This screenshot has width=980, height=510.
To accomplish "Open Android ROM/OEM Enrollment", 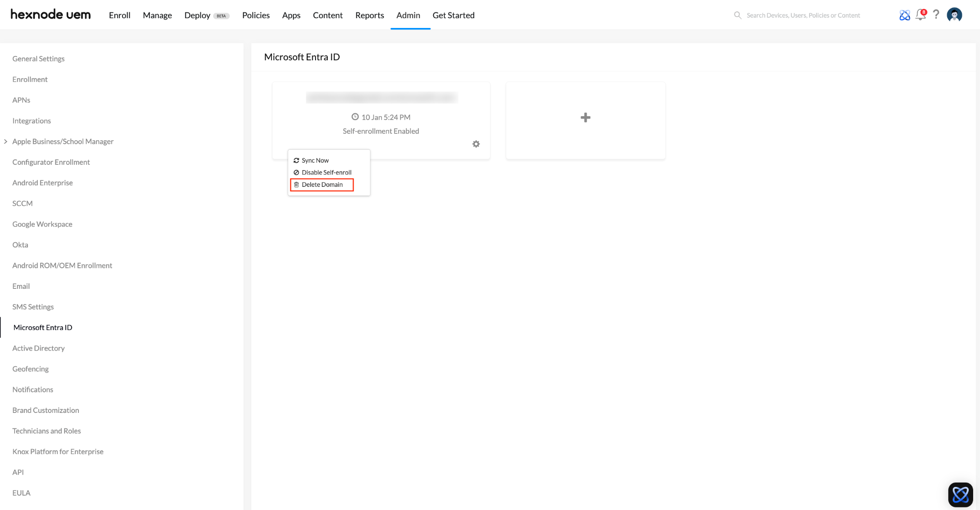I will 62,266.
